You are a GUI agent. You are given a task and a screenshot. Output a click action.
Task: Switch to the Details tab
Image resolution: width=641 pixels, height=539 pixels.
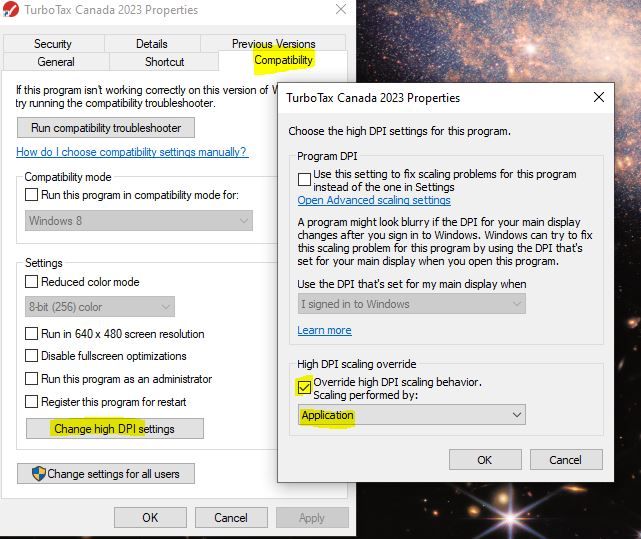(152, 44)
